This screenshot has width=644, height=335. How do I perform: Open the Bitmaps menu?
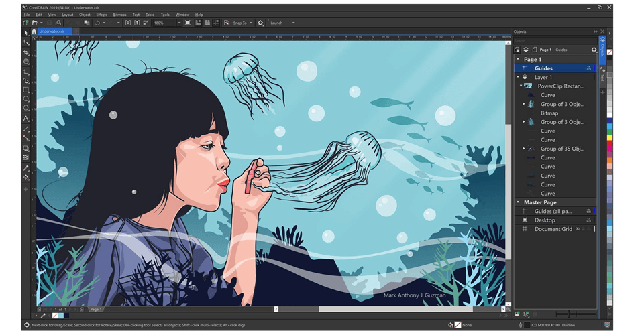(119, 15)
